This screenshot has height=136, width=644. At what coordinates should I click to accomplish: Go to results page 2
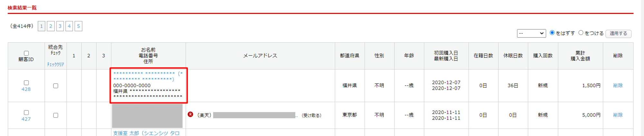tap(51, 26)
